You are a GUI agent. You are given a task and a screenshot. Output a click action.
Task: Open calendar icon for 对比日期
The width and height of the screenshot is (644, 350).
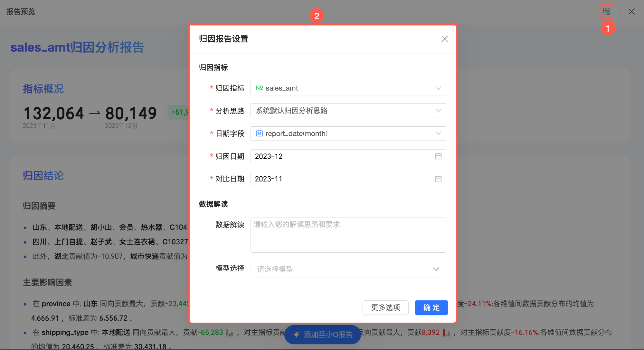(x=438, y=179)
